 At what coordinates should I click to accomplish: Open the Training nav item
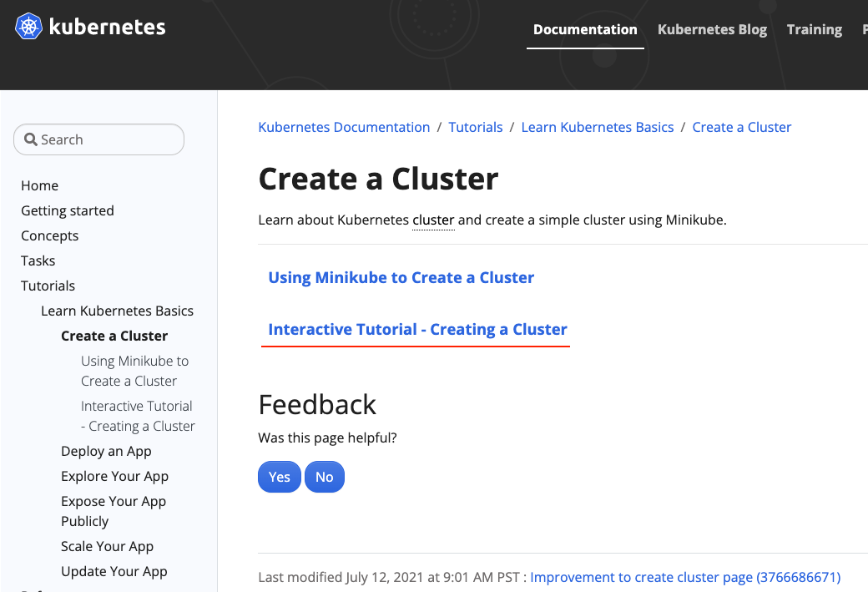pos(814,29)
